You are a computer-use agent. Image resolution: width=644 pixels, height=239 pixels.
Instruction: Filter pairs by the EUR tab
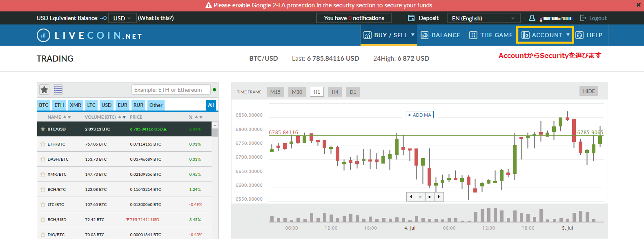(123, 105)
